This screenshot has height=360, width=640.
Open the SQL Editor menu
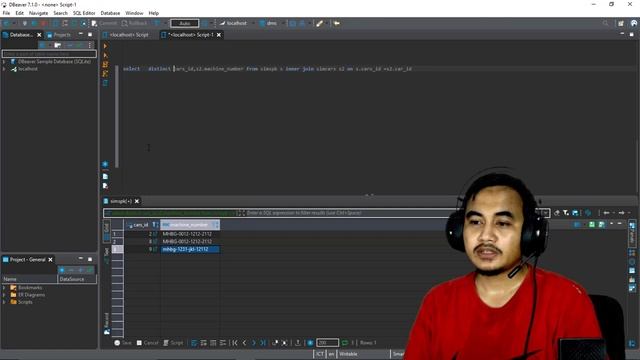84,13
